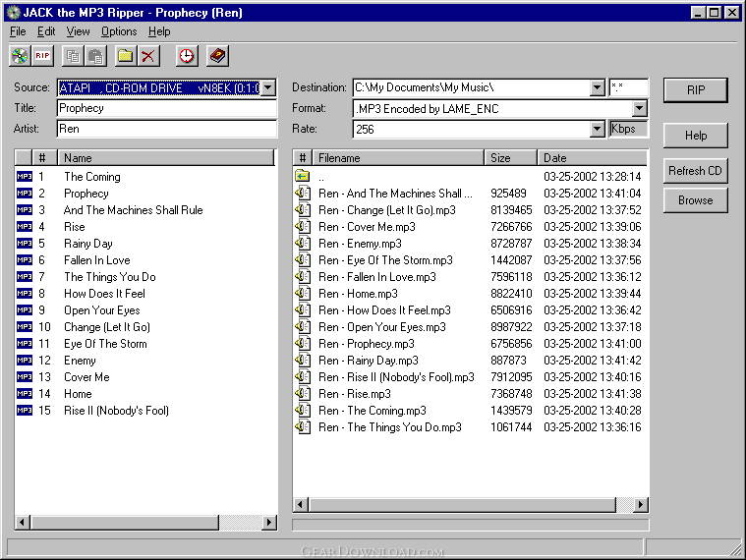Click MP3 icon beside The Coming track
Viewport: 746px width, 560px height.
tap(25, 177)
